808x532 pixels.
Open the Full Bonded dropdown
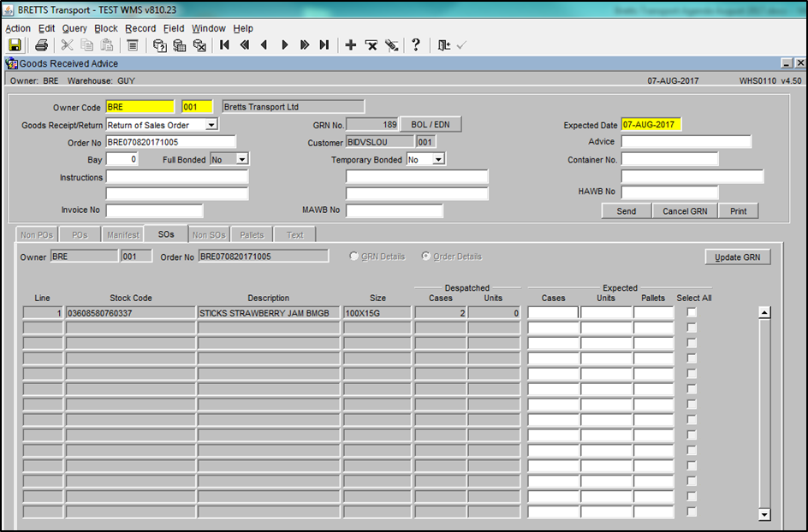click(242, 160)
